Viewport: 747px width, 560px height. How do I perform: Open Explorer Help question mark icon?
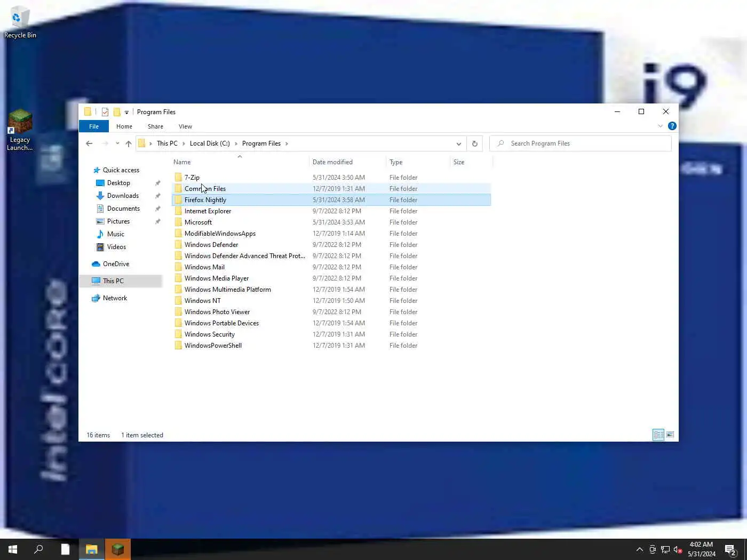(672, 126)
